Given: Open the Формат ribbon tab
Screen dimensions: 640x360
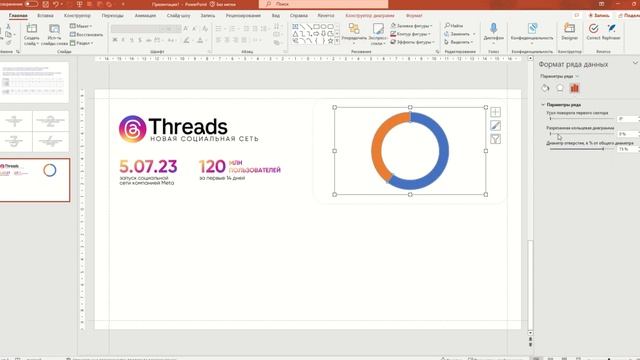Looking at the screenshot, I should point(414,16).
